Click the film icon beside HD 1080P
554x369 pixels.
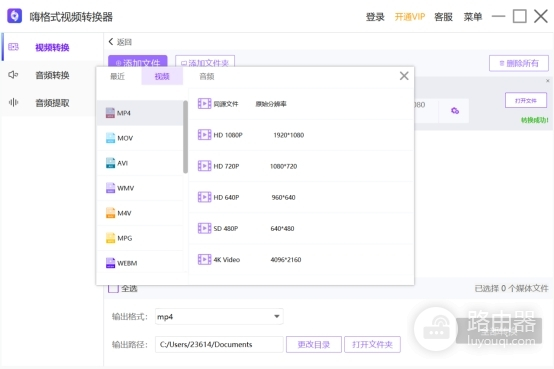coord(204,135)
